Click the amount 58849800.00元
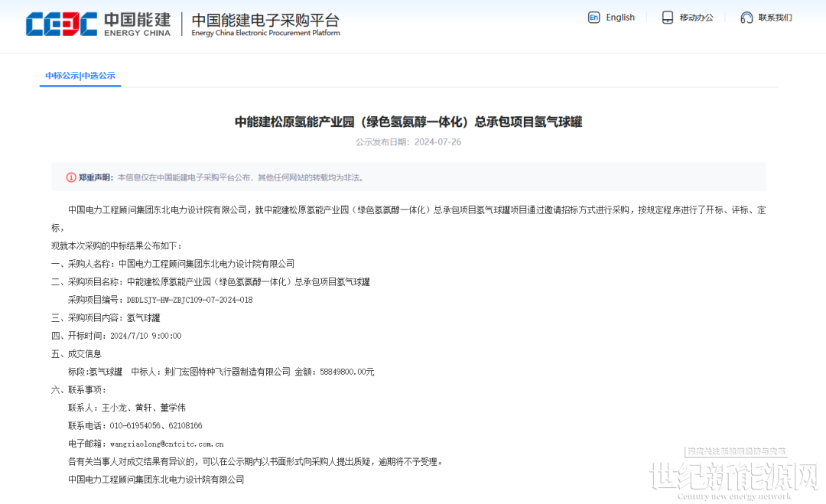Viewport: 826px width, 504px height. point(346,372)
